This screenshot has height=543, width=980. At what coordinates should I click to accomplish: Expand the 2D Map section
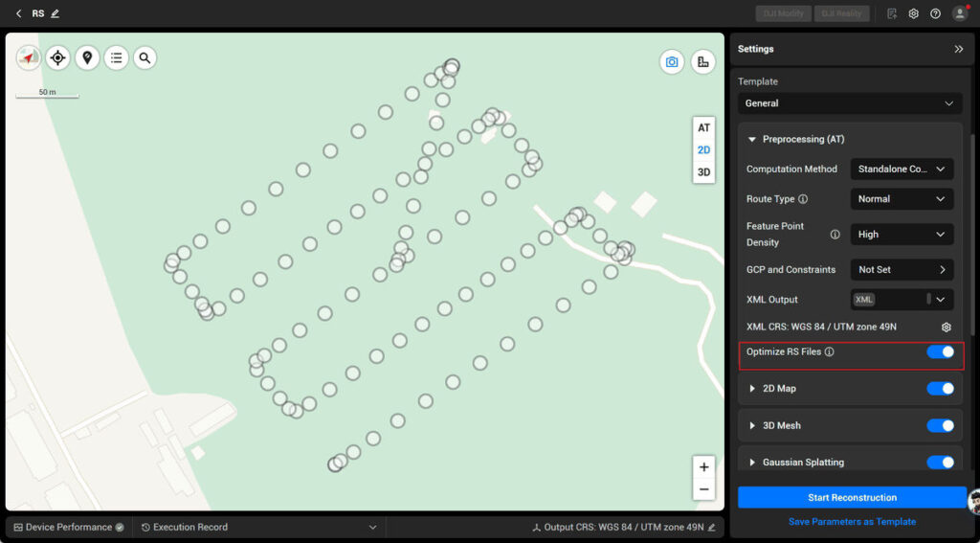tap(752, 389)
